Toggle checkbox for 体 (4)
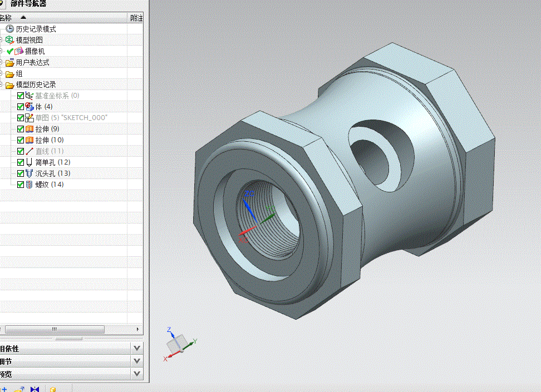This screenshot has width=541, height=392. pos(21,107)
